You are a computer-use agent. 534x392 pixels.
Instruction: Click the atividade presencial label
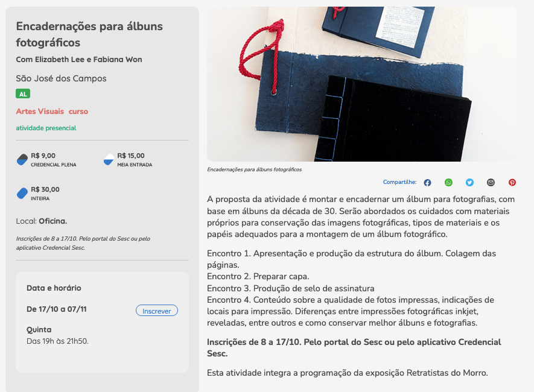tap(46, 128)
